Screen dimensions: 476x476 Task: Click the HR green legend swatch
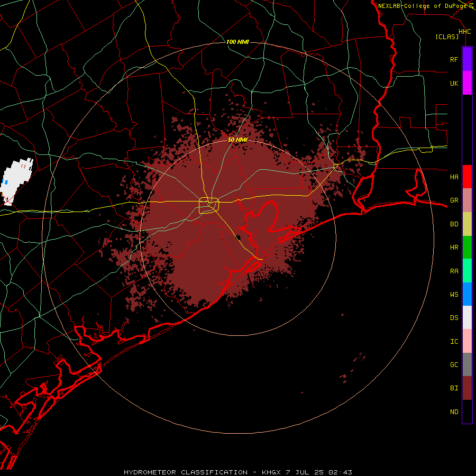467,248
